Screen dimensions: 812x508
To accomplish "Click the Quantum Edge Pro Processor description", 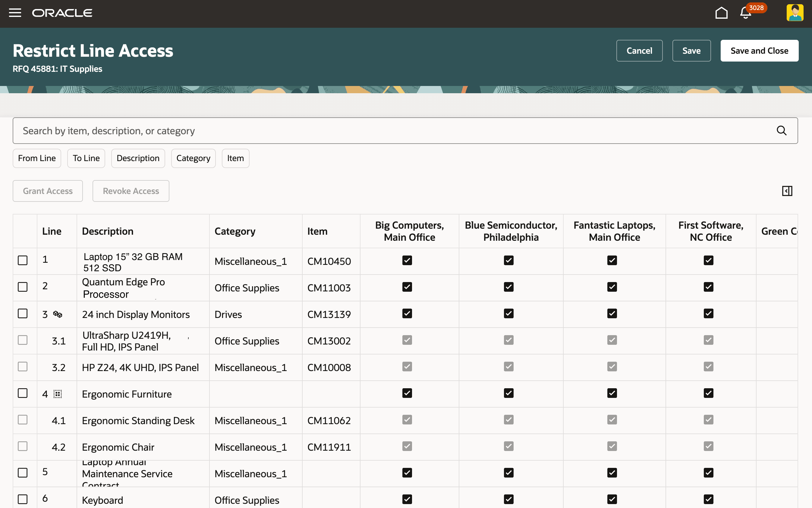I will pyautogui.click(x=124, y=288).
